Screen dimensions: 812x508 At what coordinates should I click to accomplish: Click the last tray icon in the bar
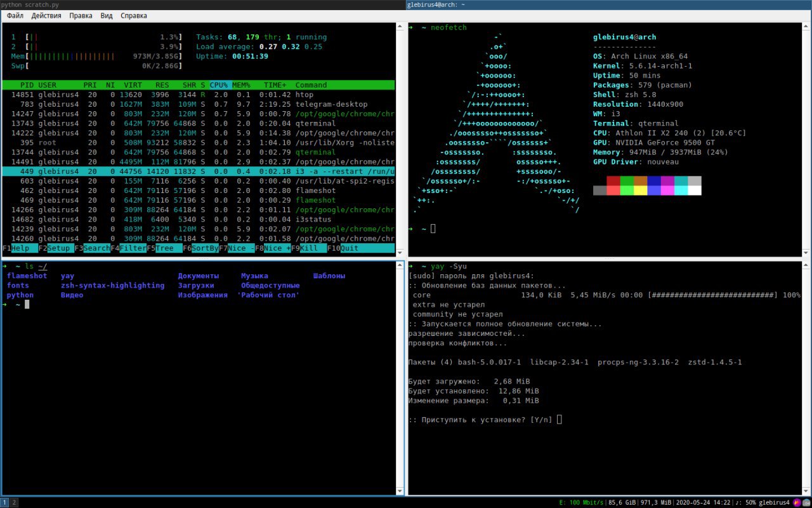(806, 502)
